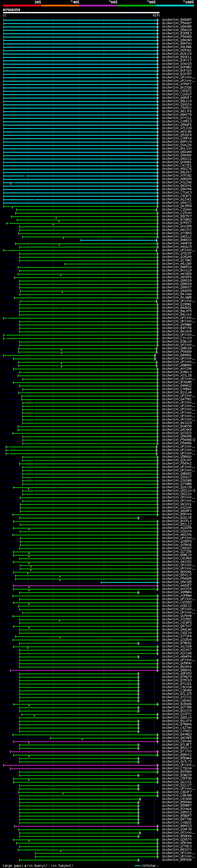Open hit UniRef100_Q9AXN4
The image size is (197, 868).
(x=177, y=27)
